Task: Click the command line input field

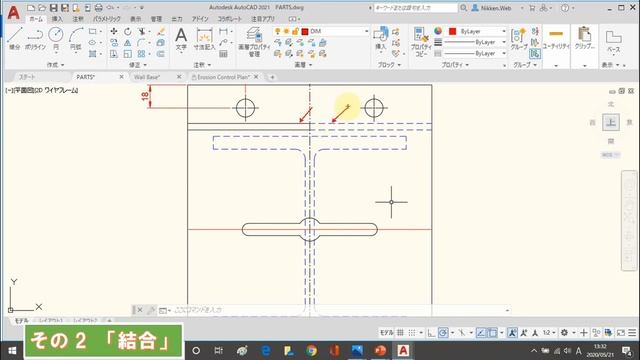Action: click(339, 310)
